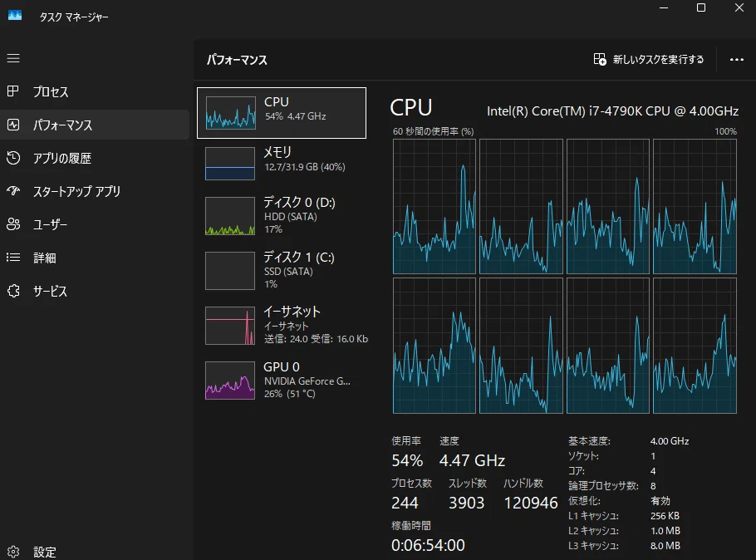
Task: Click the 詳細 list icon
Action: [x=13, y=258]
